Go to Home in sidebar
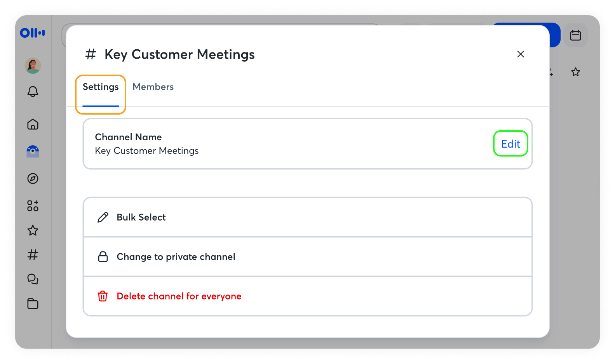Viewport: 615px width, 364px height. tap(33, 124)
